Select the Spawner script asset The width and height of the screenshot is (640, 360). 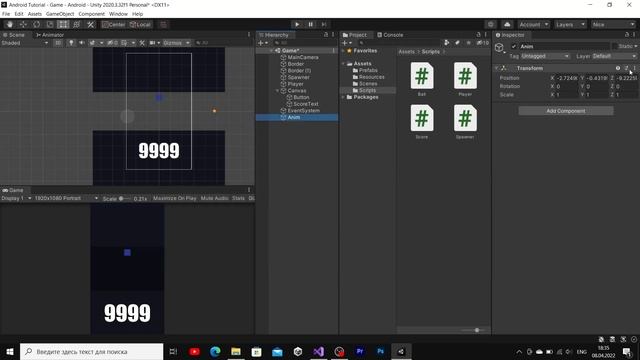(465, 122)
